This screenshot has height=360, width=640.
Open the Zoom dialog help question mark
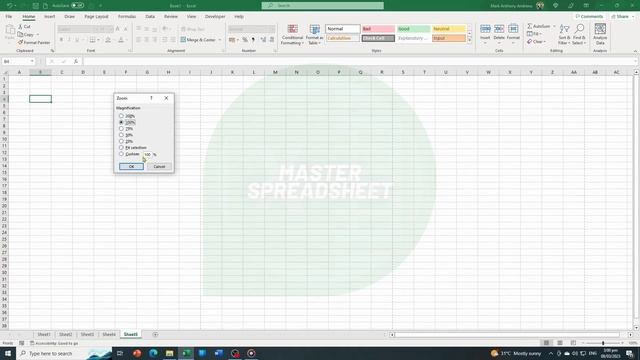pos(151,98)
